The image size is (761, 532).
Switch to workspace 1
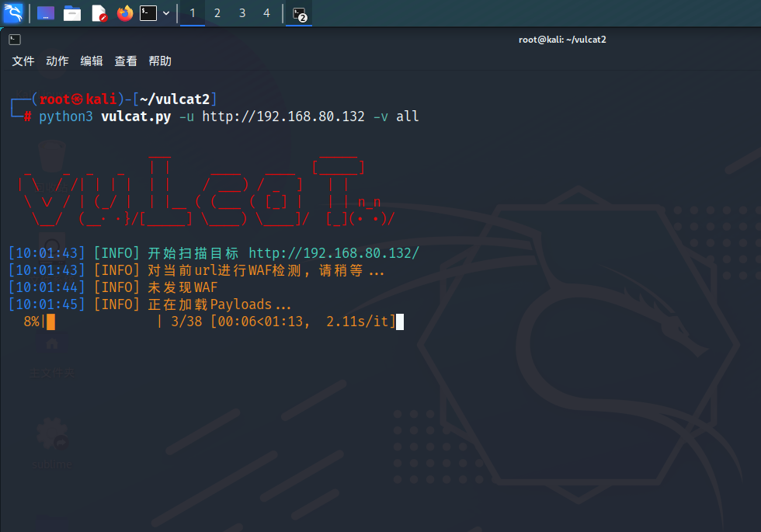point(193,13)
